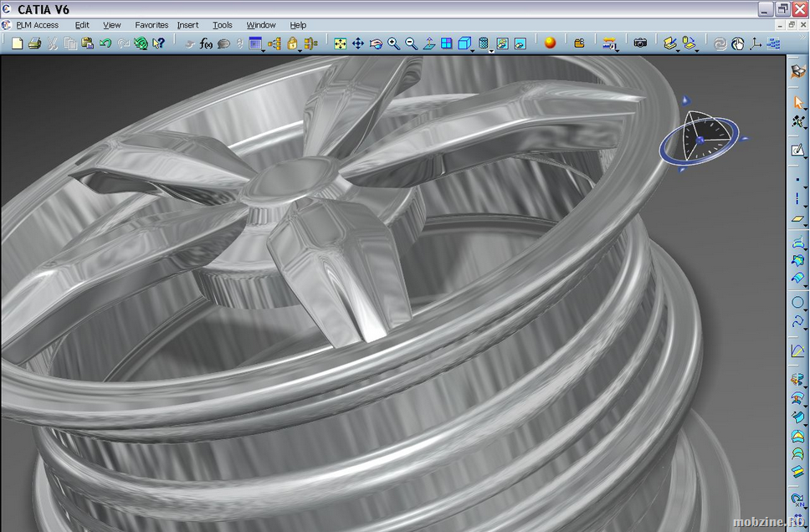Expand the Design Table icon dropdown arrow
Image resolution: width=810 pixels, height=532 pixels.
[264, 50]
